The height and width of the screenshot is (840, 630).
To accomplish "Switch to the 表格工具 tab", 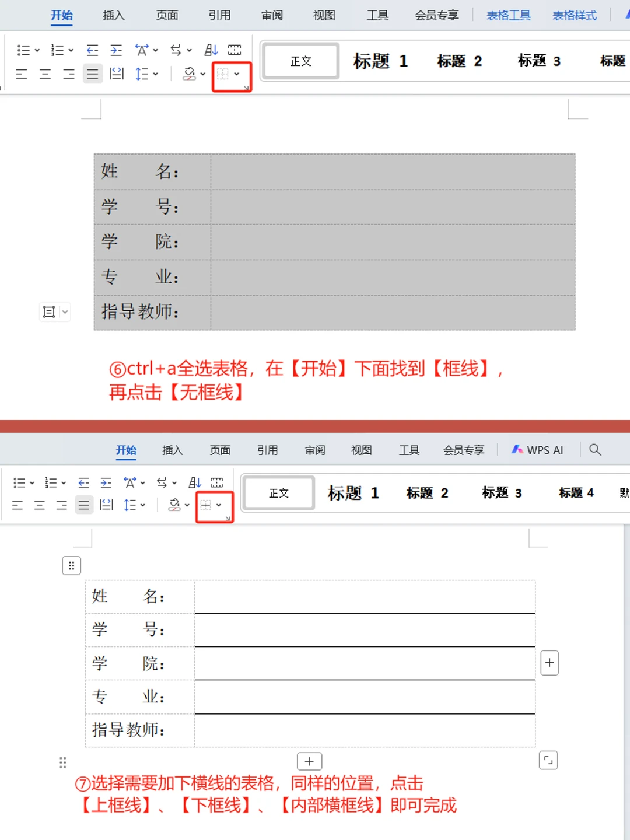I will tap(508, 16).
